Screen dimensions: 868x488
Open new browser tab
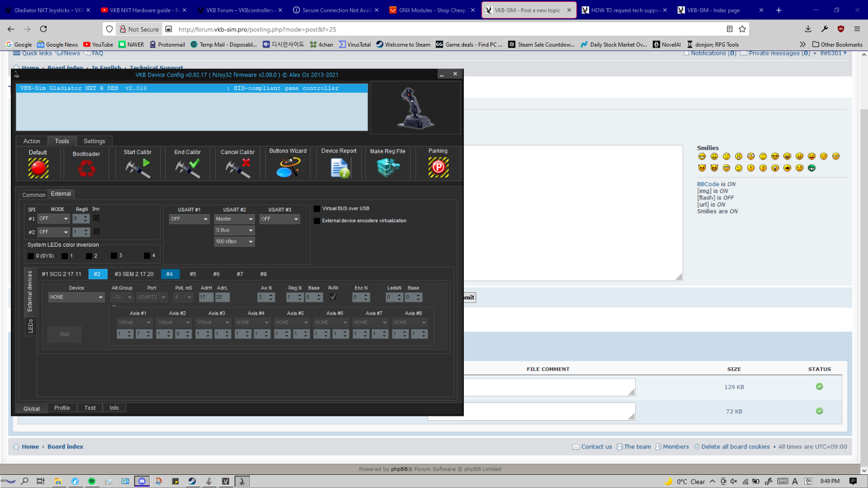778,10
